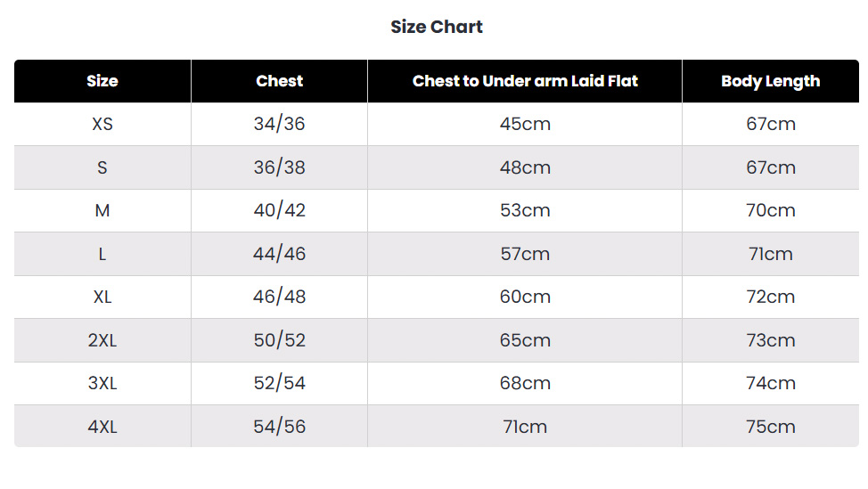
Task: Select the 34/36 chest value
Action: [279, 124]
